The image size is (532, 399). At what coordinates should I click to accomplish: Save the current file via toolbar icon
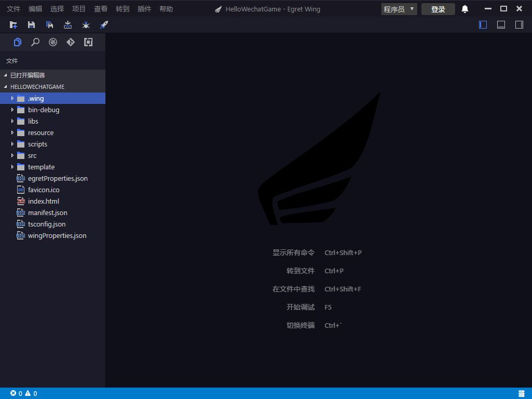31,25
